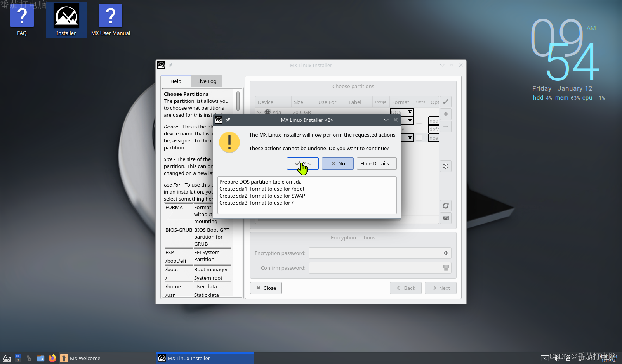This screenshot has height=364, width=622.
Task: Open the MX start menu in taskbar
Action: [x=7, y=358]
